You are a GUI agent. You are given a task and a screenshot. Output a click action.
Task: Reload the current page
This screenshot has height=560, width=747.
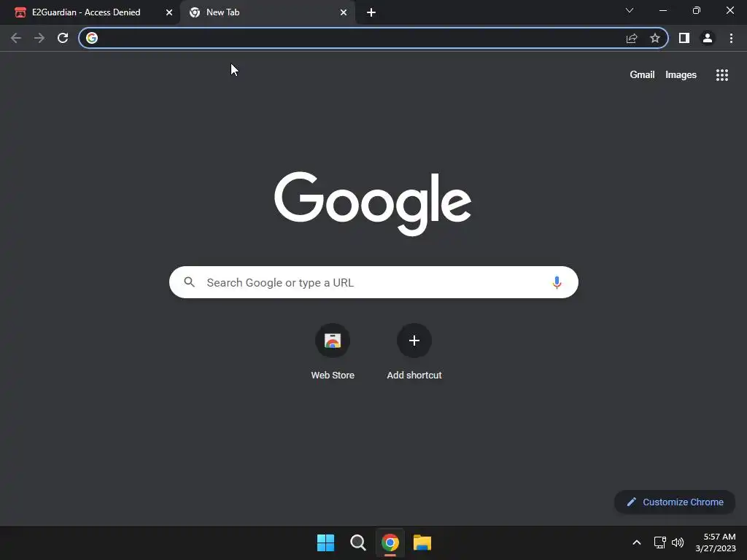(63, 38)
